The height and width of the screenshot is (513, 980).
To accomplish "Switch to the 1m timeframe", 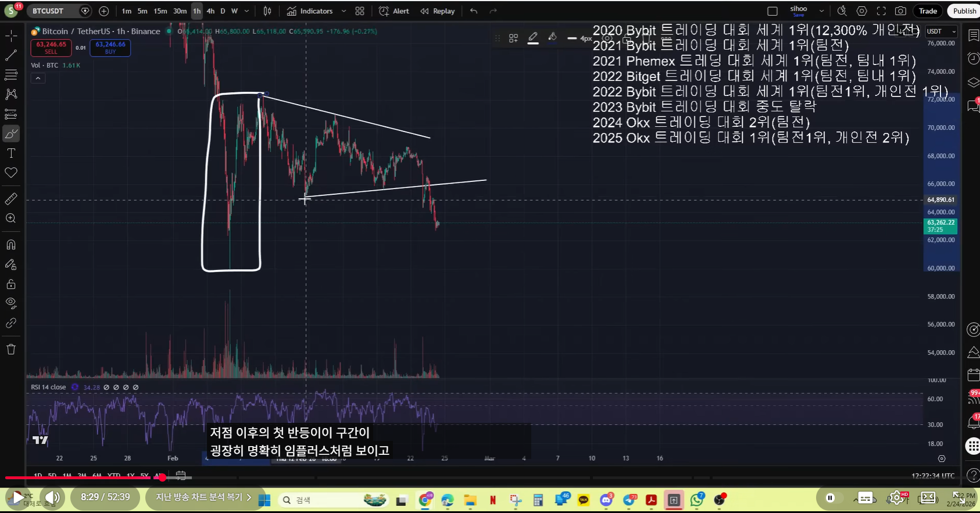I will (126, 11).
